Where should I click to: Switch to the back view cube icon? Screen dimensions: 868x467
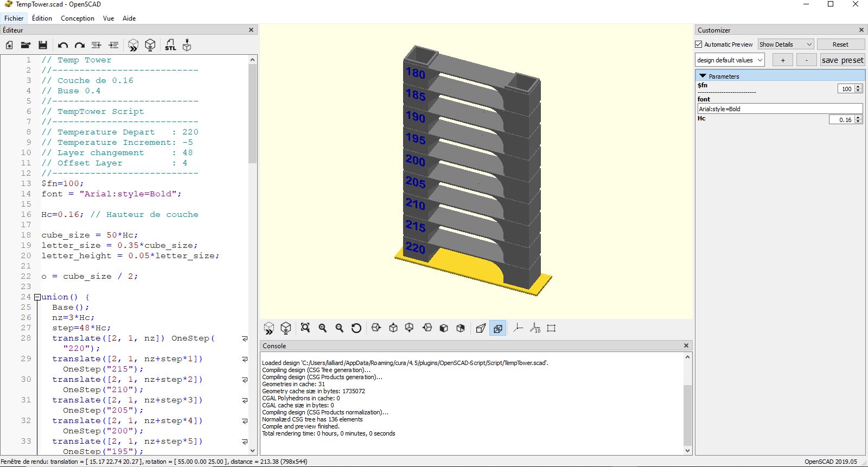pos(461,328)
